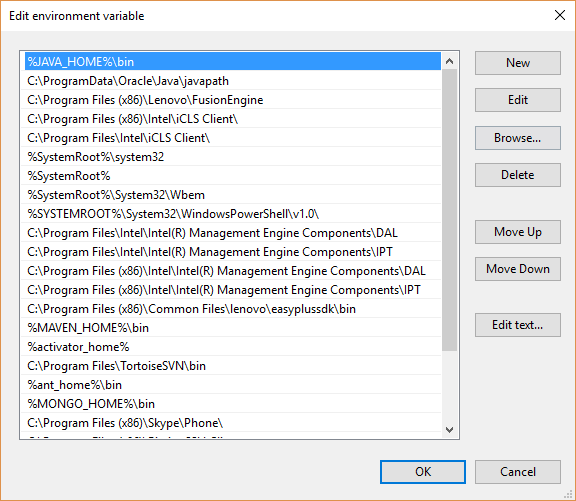
Task: Click the Edit button
Action: (518, 100)
